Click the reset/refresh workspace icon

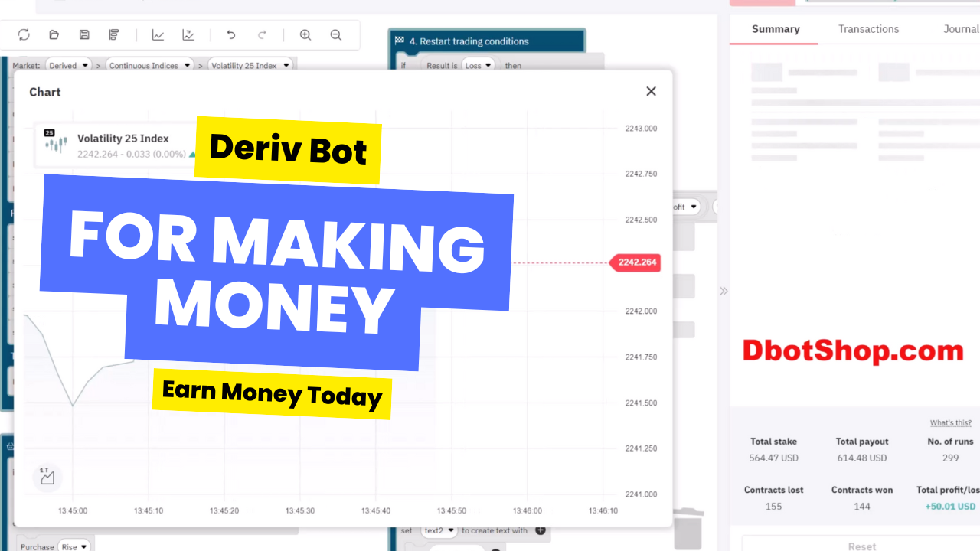(x=24, y=34)
